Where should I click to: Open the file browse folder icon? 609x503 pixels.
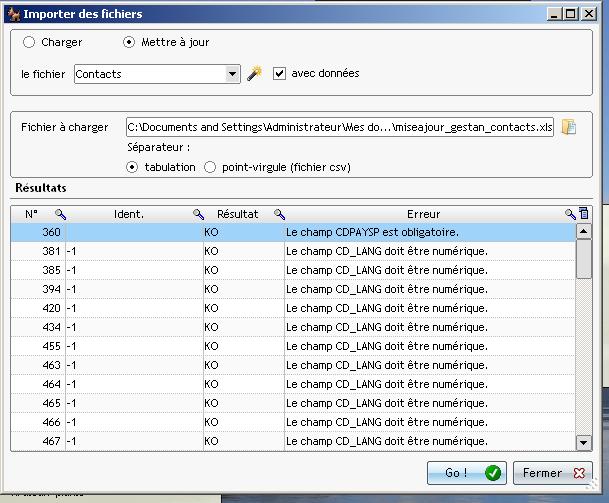pos(569,127)
